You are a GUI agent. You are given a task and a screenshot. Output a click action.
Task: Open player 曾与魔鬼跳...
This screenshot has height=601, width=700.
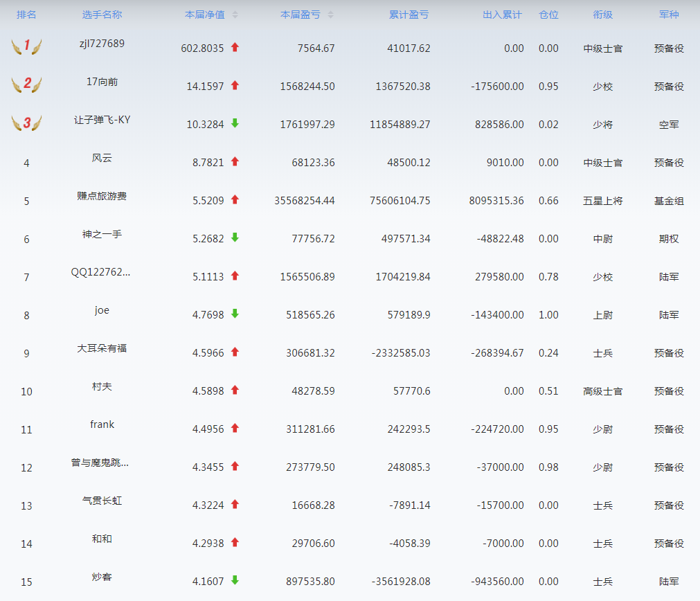coord(100,463)
